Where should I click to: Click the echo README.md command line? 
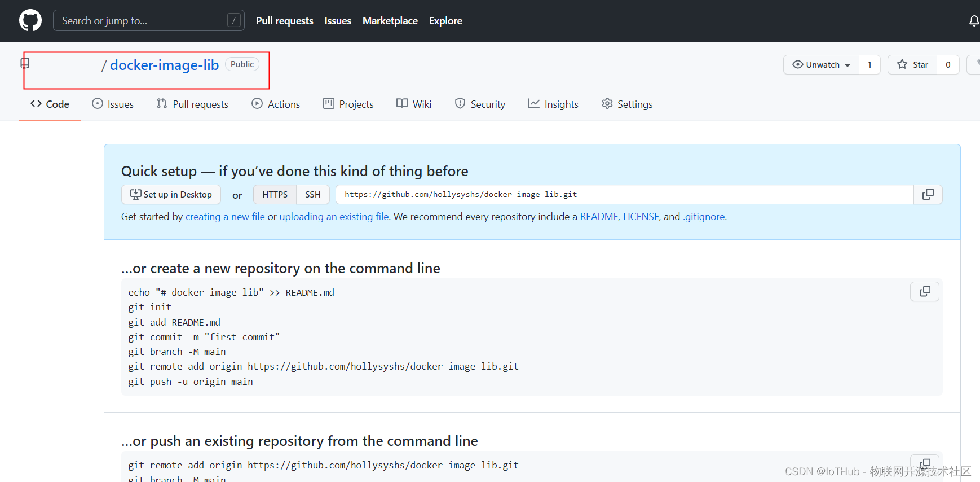click(231, 292)
